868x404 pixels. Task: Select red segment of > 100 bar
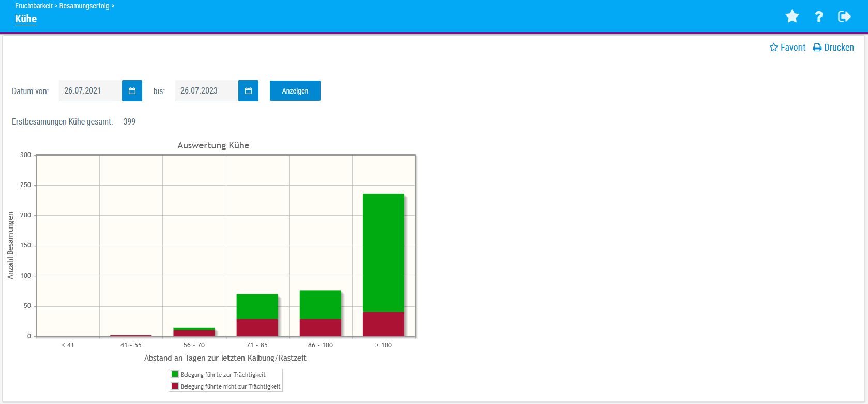pos(383,324)
